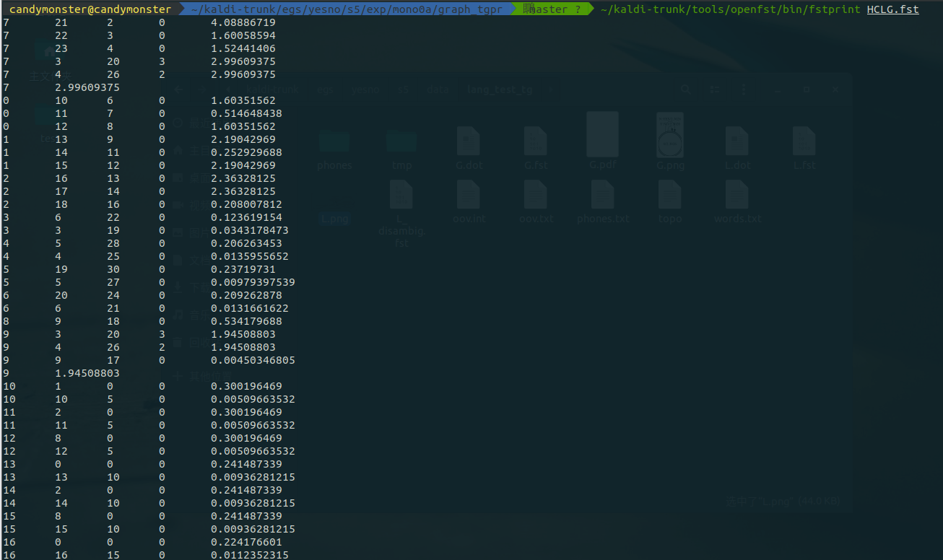The height and width of the screenshot is (560, 943).
Task: Click the weight value 0.00450346805
Action: (253, 360)
